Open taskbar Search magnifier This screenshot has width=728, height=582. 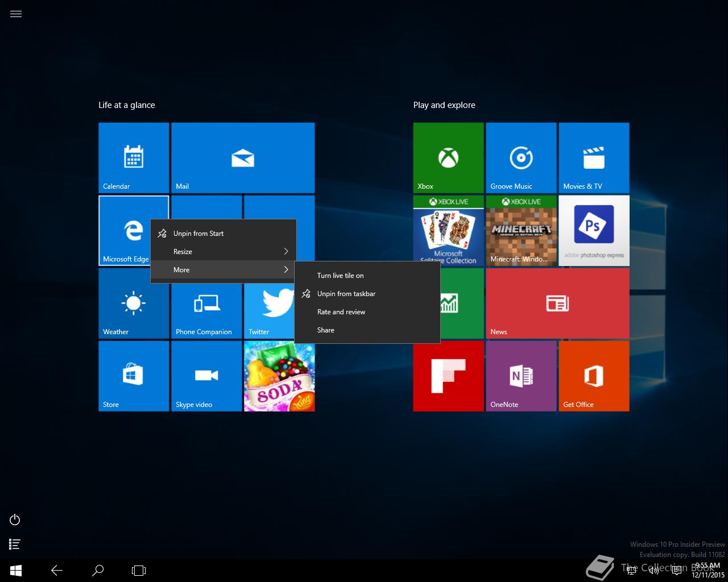coord(98,571)
